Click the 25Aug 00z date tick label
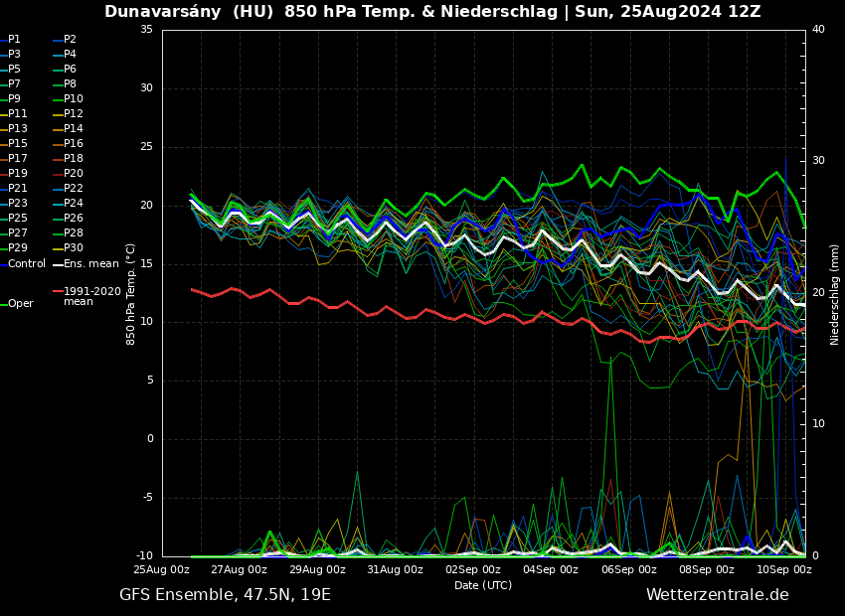Viewport: 845px width, 616px height. tap(162, 570)
